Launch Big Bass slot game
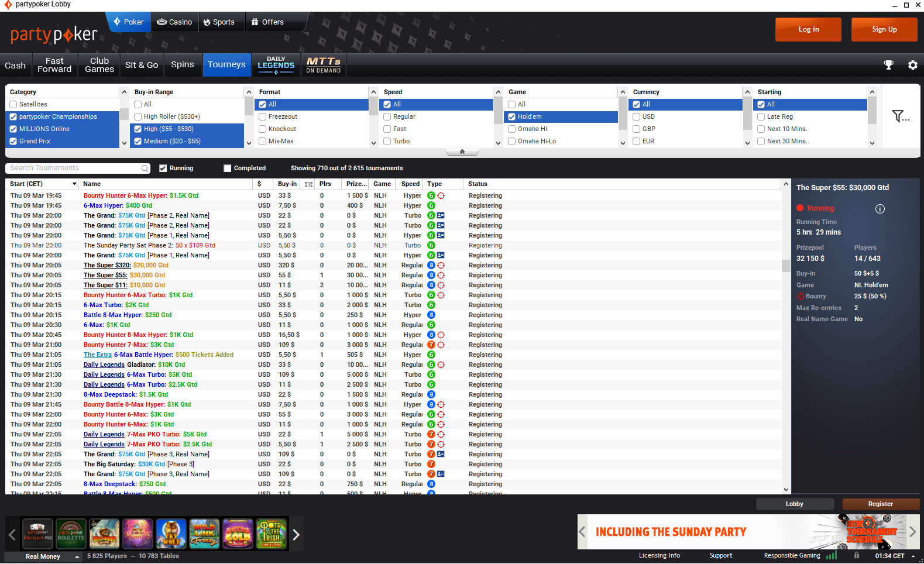 [104, 534]
